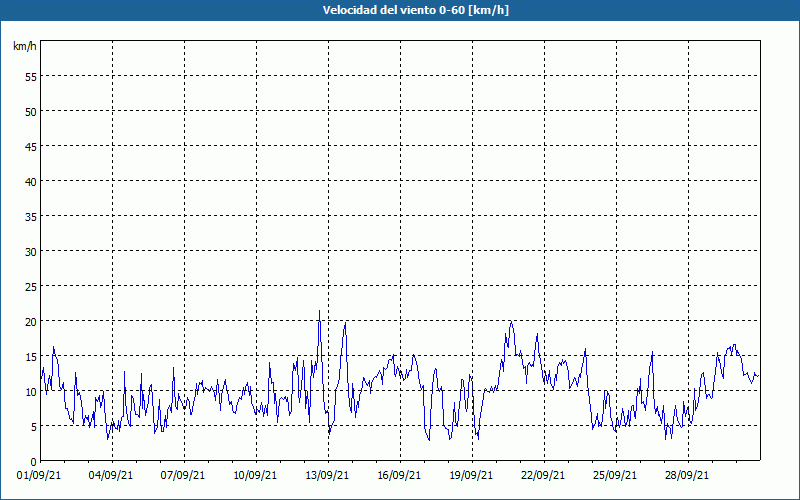This screenshot has width=800, height=500.
Task: Select the date label 04/09/21
Action: [111, 476]
